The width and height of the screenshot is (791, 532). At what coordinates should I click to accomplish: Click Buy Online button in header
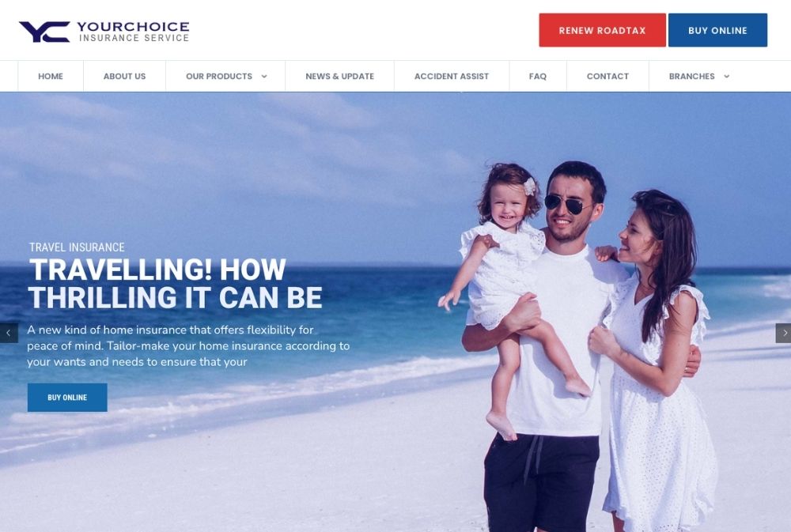click(x=717, y=30)
